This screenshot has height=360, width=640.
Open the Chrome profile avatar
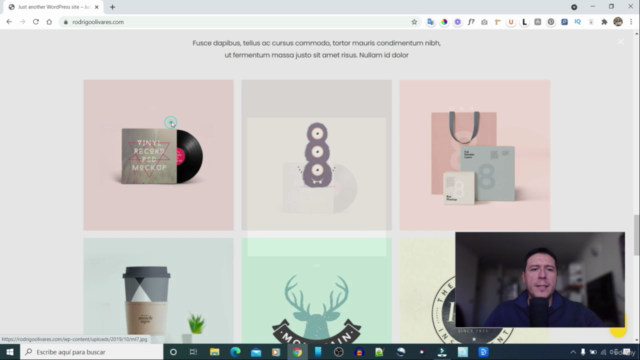pyautogui.click(x=618, y=22)
